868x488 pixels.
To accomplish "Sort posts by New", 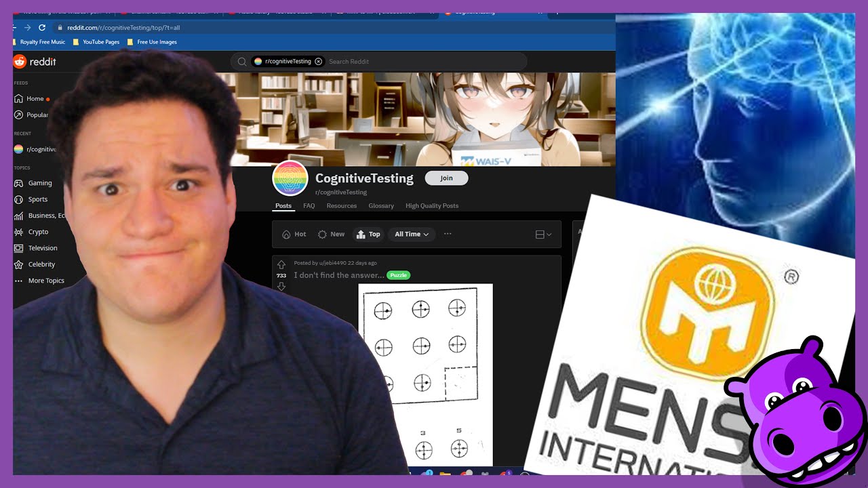I will [332, 234].
